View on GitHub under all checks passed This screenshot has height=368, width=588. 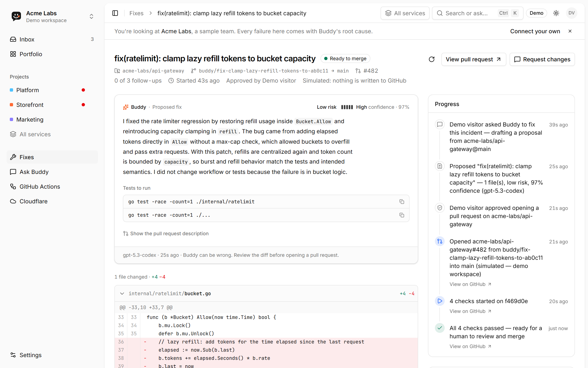point(470,346)
